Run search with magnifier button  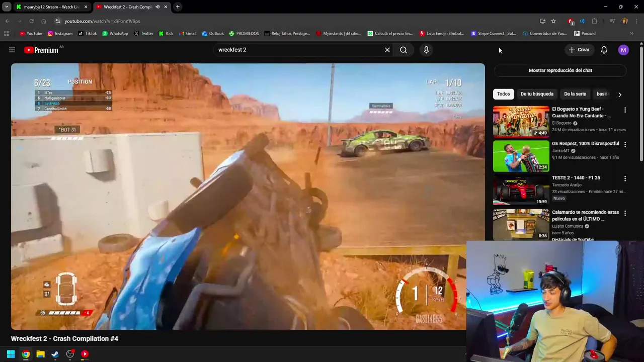pyautogui.click(x=404, y=50)
